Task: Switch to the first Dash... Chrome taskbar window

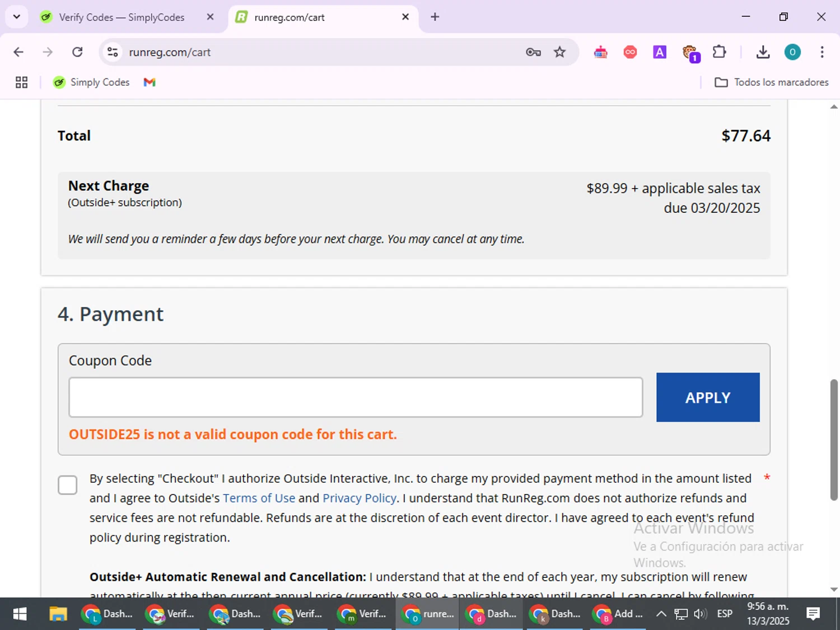Action: 107,614
